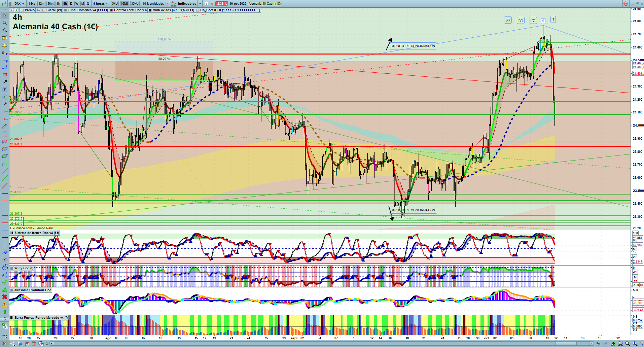This screenshot has width=644, height=347.
Task: Click the red X delete objects icon
Action: tap(5, 297)
